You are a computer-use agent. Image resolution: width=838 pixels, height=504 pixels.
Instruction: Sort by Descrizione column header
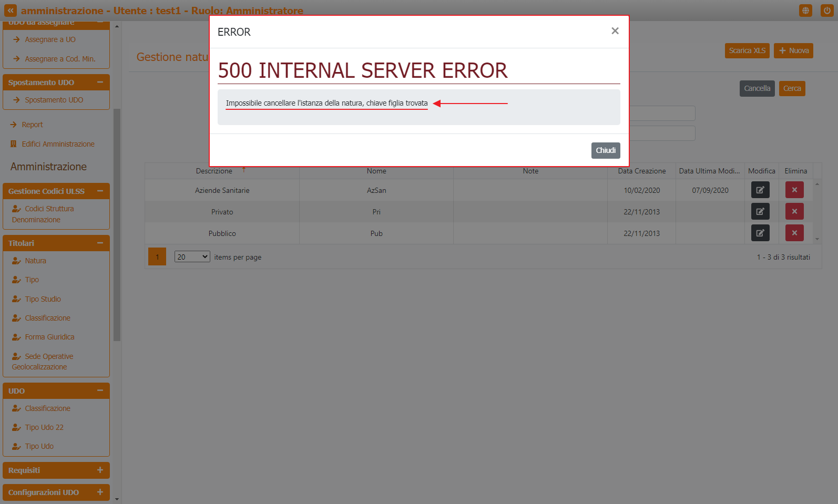[214, 171]
